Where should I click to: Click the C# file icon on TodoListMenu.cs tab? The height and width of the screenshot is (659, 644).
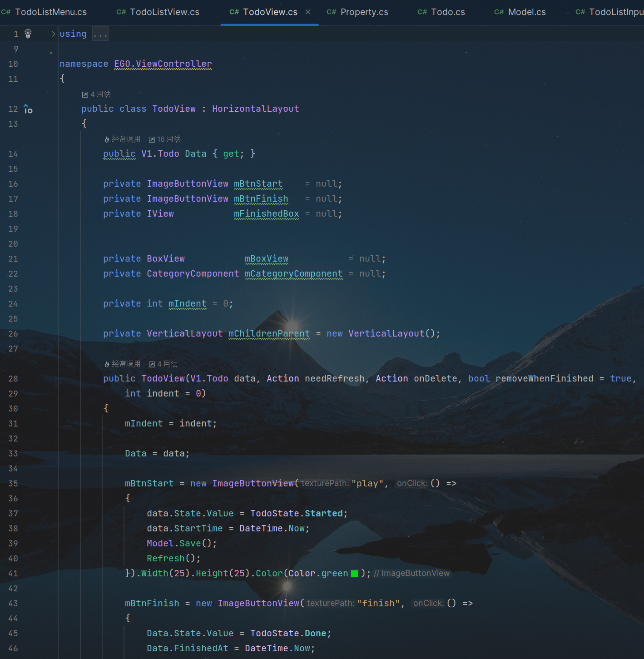pos(6,12)
